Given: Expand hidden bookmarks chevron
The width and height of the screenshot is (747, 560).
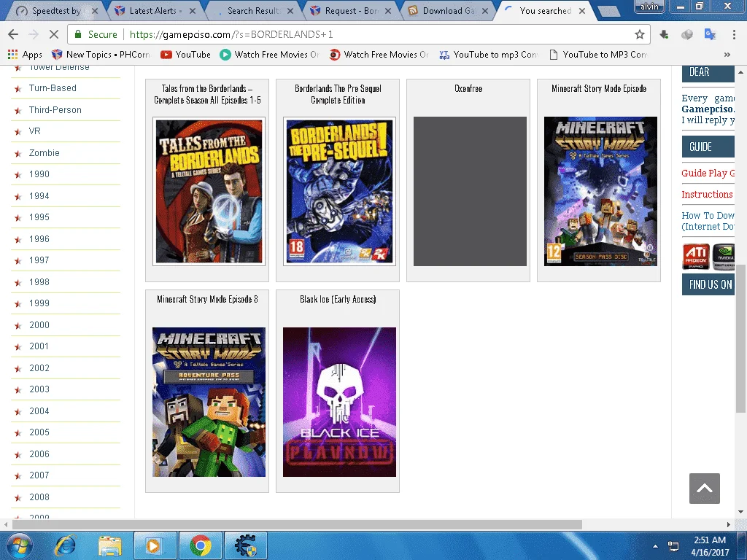Looking at the screenshot, I should tap(727, 54).
